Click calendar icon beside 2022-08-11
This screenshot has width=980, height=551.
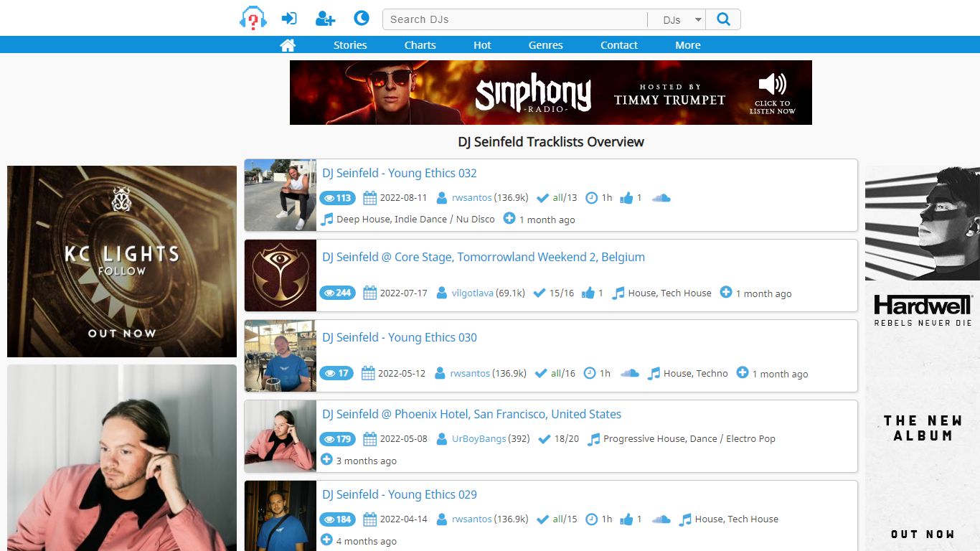click(369, 198)
